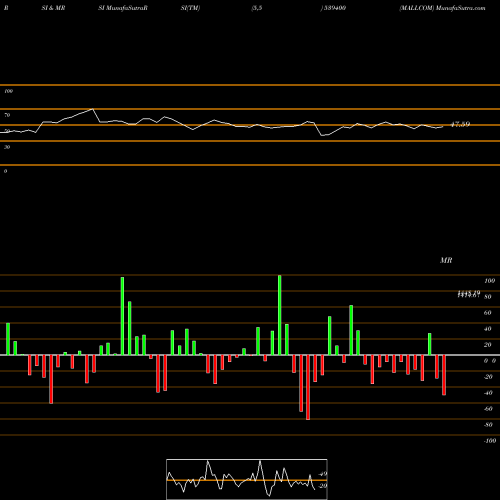Click the 'SI(TM)' header label
This screenshot has height=500, width=500.
(x=190, y=8)
